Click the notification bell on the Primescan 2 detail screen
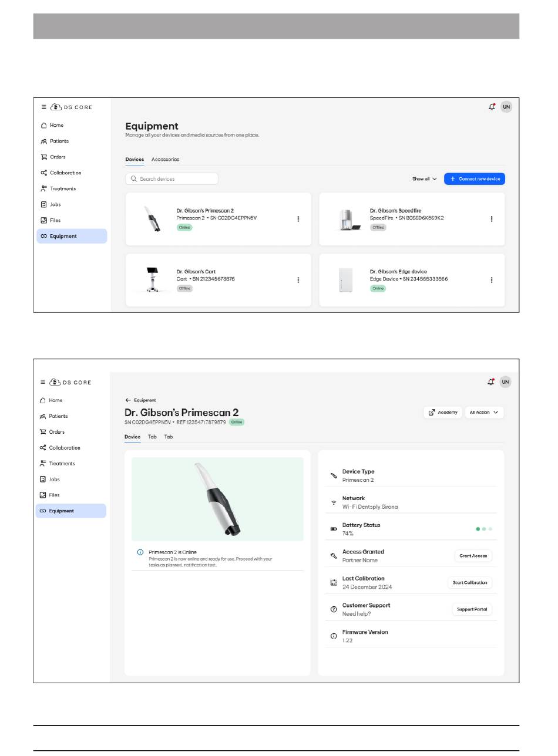 (x=491, y=382)
